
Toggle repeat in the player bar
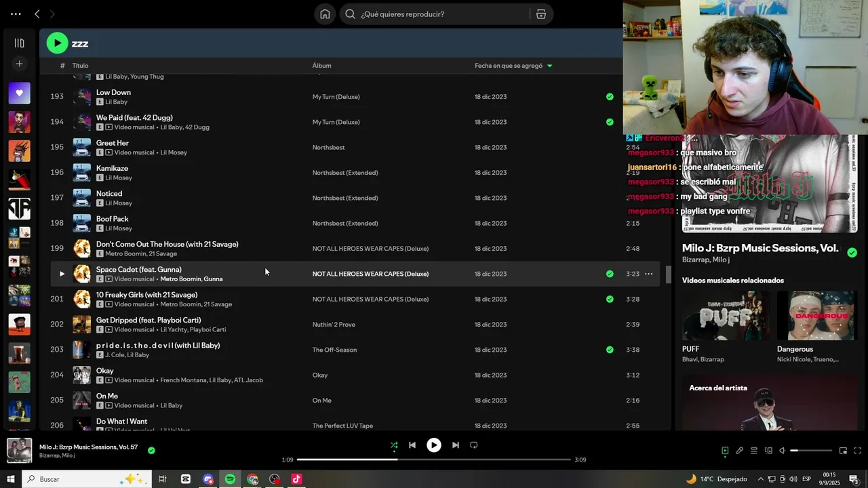point(474,445)
